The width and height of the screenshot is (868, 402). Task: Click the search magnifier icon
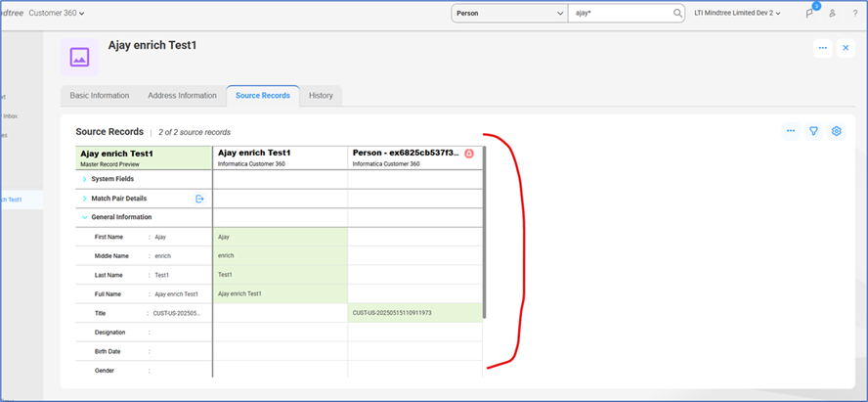[x=677, y=13]
